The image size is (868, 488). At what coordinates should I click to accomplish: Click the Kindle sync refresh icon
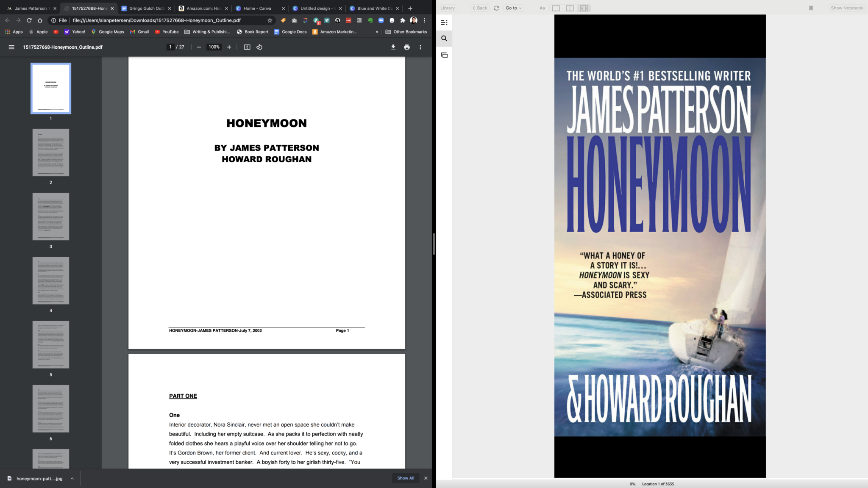click(496, 8)
